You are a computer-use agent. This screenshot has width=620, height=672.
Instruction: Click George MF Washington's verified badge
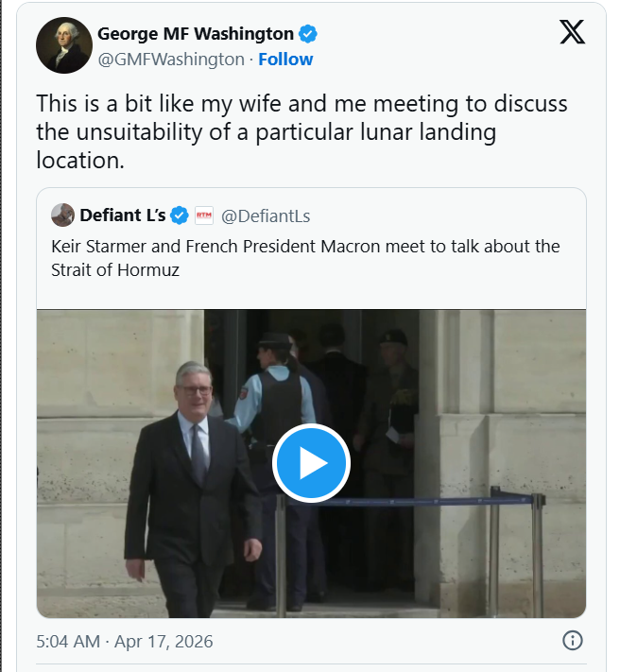[x=308, y=34]
